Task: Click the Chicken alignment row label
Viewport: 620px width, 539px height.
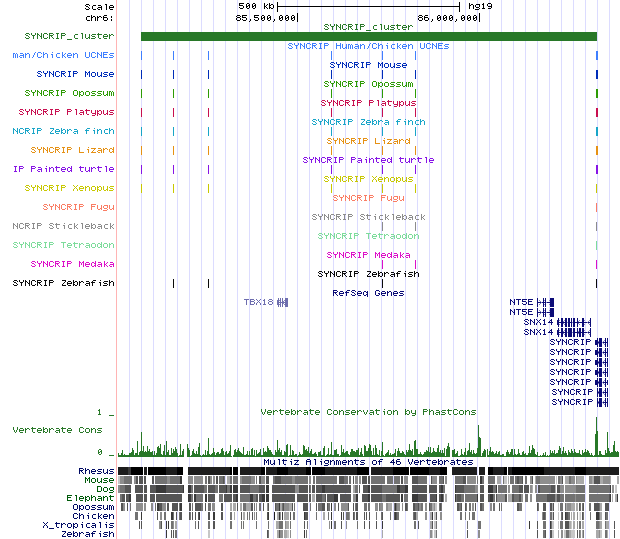Action: pos(92,516)
